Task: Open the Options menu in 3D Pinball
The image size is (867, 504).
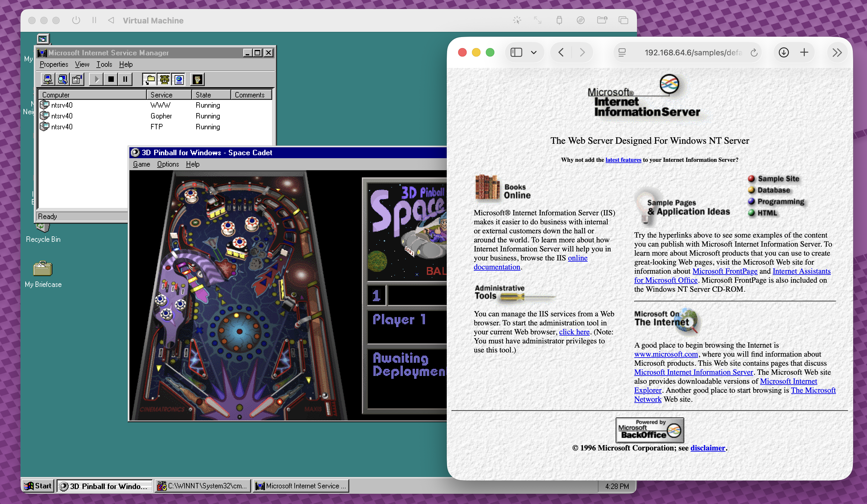Action: (168, 164)
